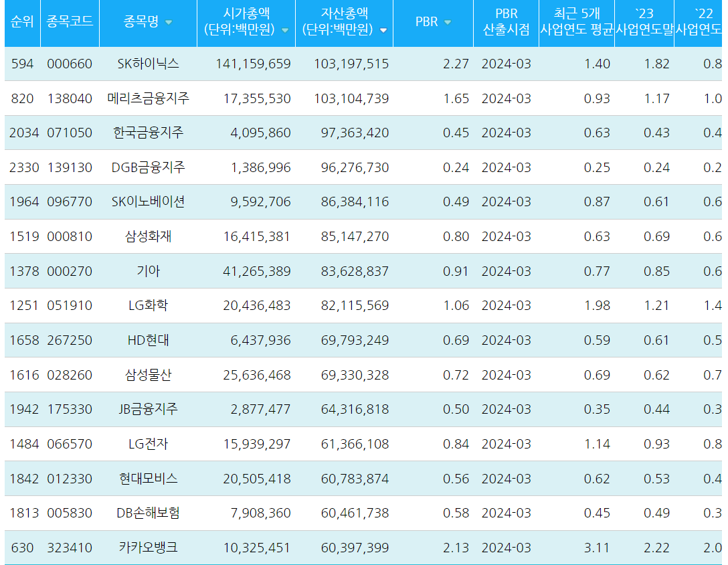The image size is (728, 565).
Task: Click the sort arrow beside 자산총액
Action: 383,31
